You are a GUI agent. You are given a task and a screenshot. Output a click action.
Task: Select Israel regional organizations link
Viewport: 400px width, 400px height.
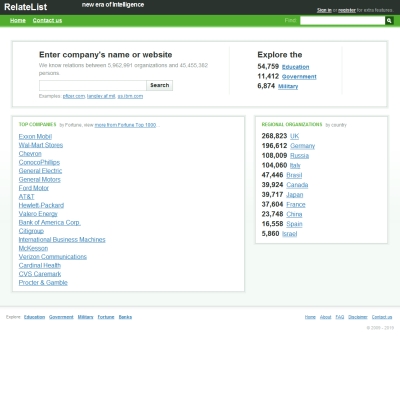[289, 234]
